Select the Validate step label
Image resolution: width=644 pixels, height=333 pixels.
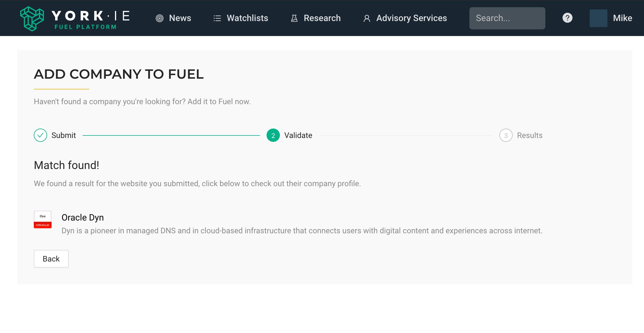click(298, 135)
